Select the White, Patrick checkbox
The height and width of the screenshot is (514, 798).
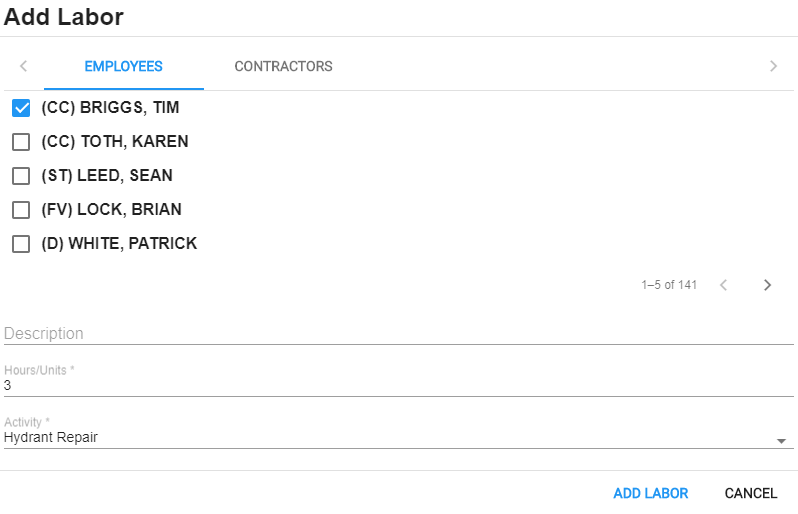pos(21,244)
